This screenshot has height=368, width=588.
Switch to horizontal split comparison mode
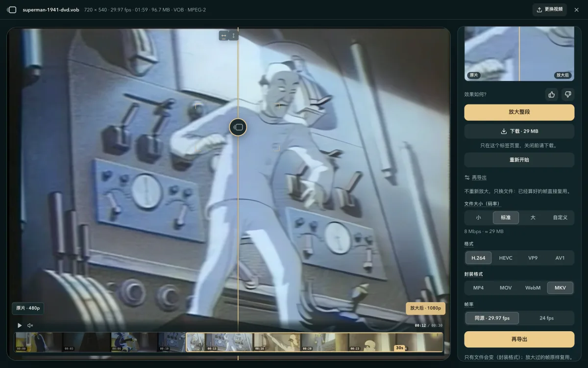[x=224, y=36]
